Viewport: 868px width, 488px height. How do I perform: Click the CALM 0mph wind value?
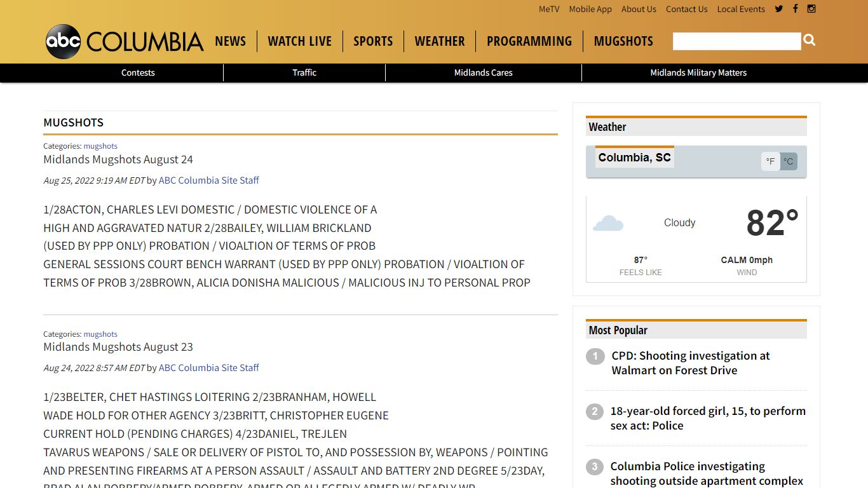(747, 260)
